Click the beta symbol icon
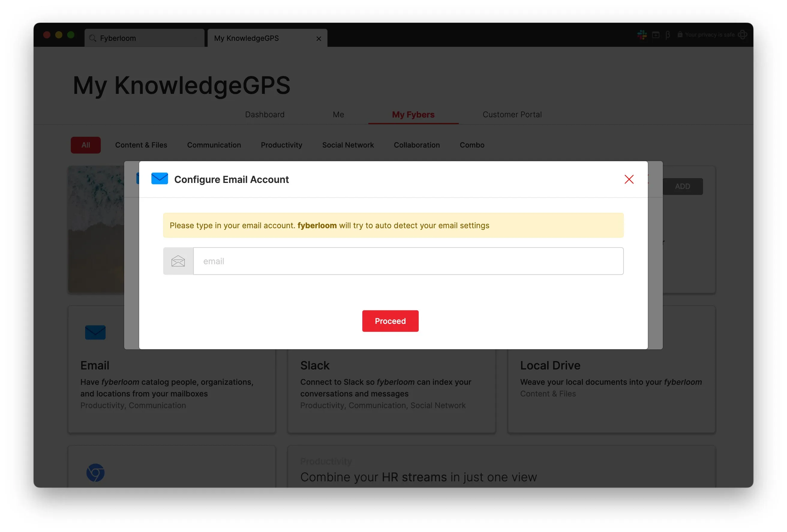The width and height of the screenshot is (787, 532). coord(667,35)
